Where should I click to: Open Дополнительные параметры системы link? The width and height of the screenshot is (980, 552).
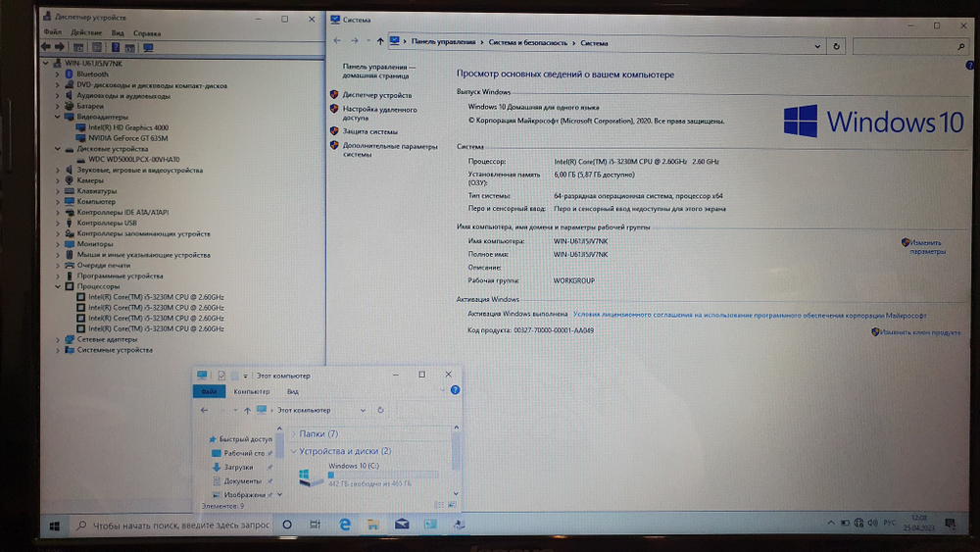(x=390, y=150)
